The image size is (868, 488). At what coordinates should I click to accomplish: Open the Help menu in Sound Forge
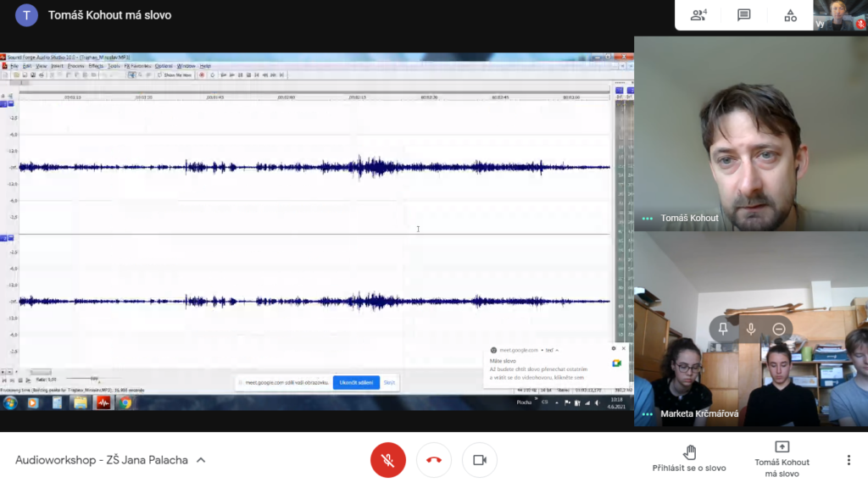[205, 66]
